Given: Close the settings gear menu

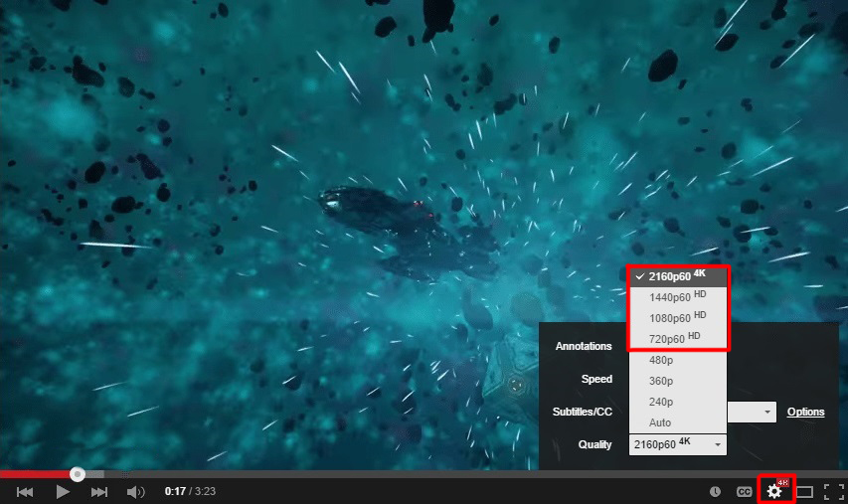Looking at the screenshot, I should coord(774,491).
